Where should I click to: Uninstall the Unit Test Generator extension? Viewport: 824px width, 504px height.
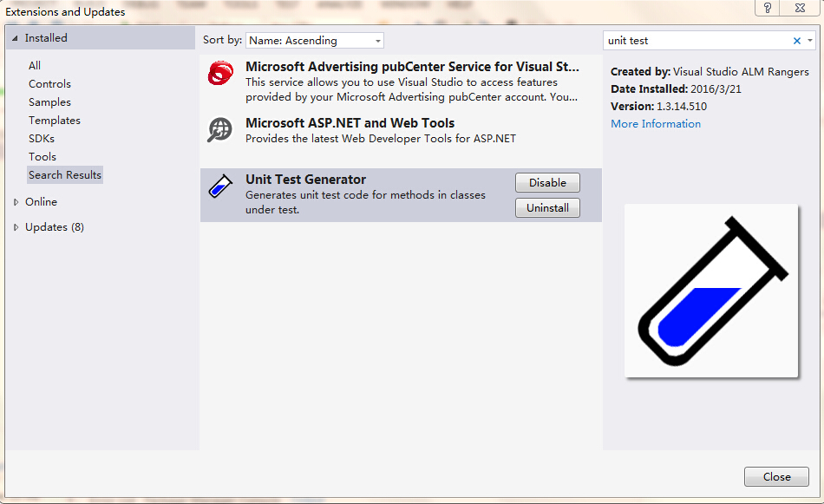click(x=547, y=208)
